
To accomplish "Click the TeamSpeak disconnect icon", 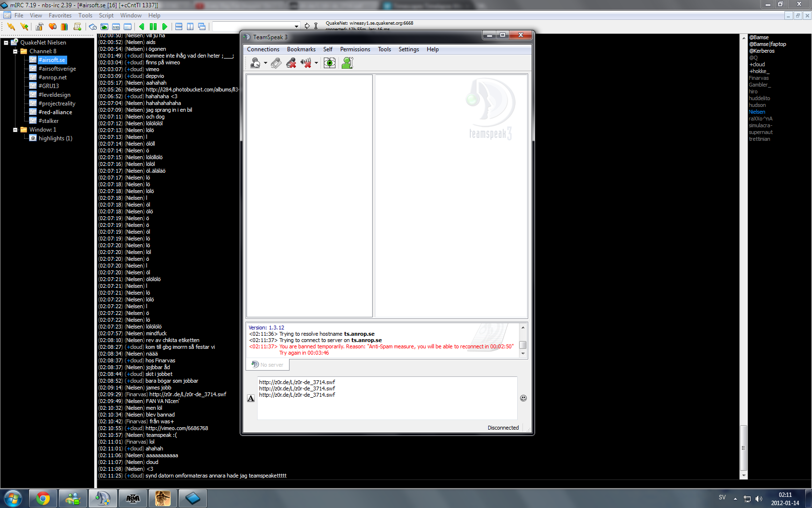I will (276, 63).
